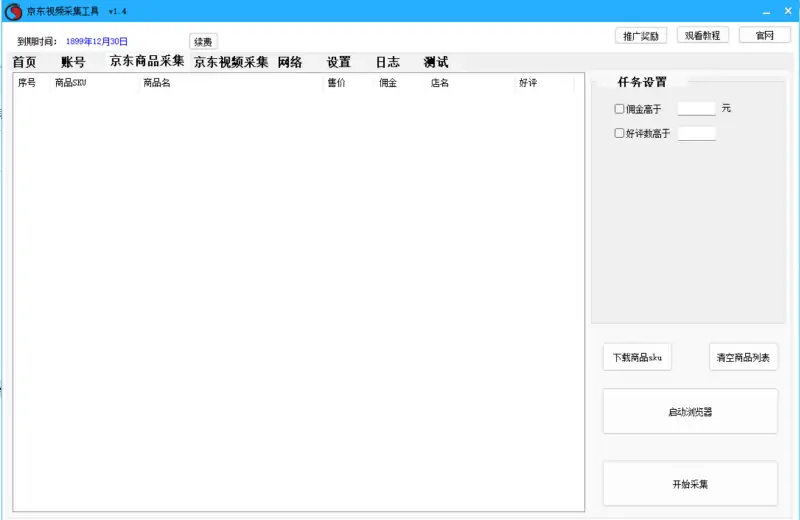Click the 推广奖励 button
Screen dimensions: 800x520
640,36
